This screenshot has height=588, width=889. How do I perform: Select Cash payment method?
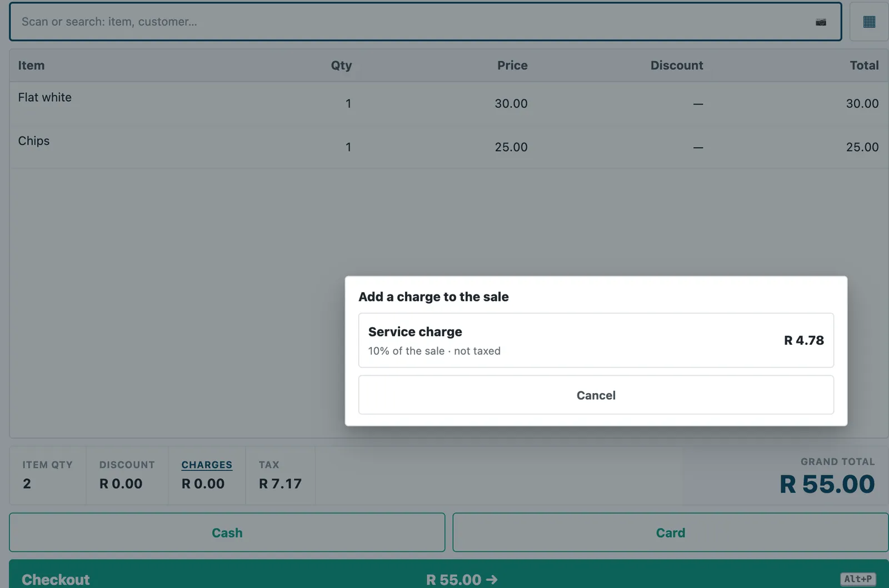227,532
